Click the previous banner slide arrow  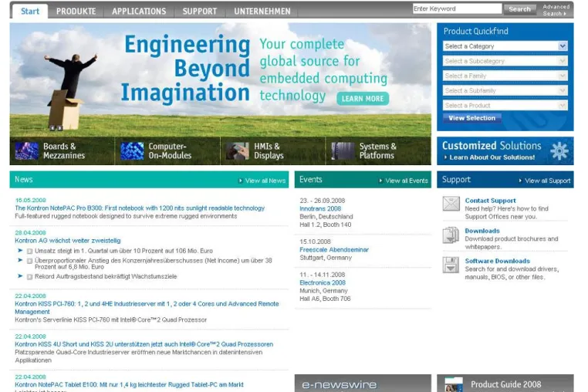coord(52,128)
